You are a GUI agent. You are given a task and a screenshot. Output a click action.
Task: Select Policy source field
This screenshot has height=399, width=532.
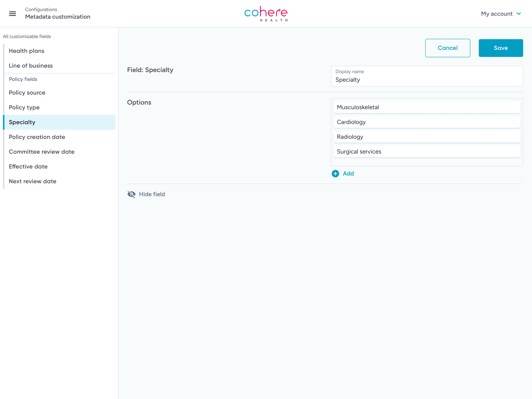[x=60, y=93]
